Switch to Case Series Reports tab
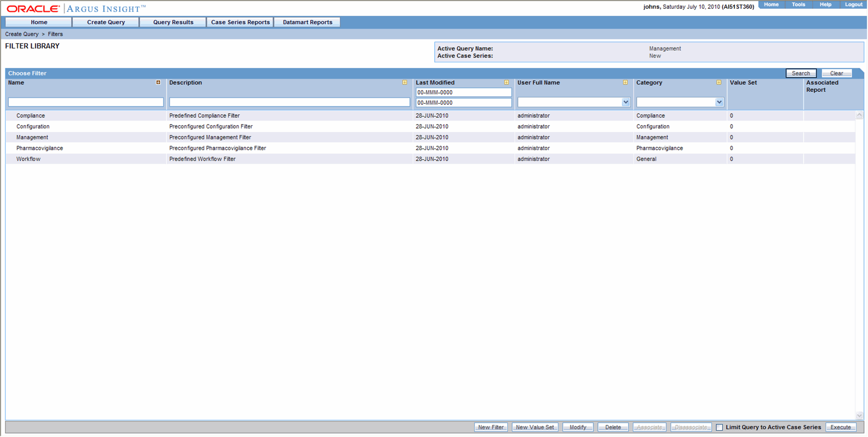This screenshot has width=868, height=437. 240,22
